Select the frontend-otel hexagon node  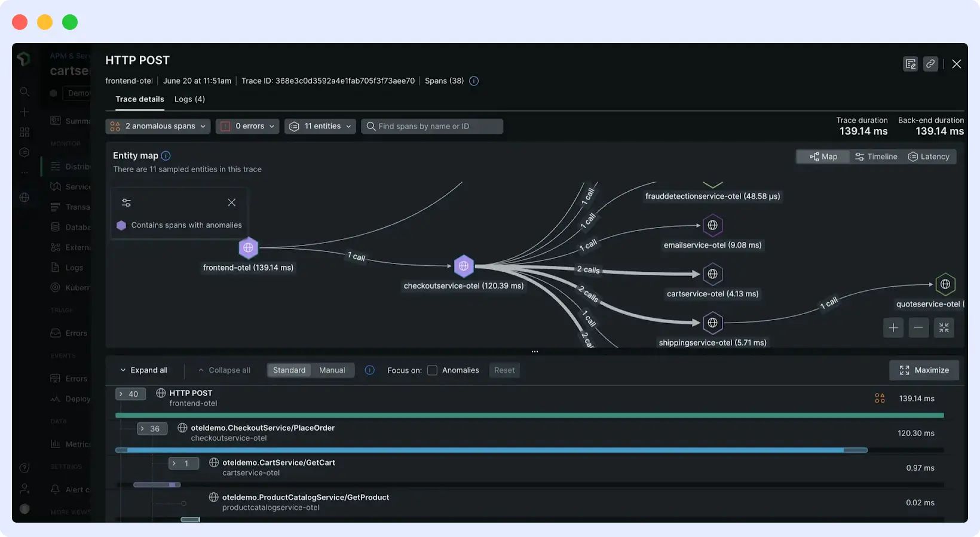pos(248,247)
